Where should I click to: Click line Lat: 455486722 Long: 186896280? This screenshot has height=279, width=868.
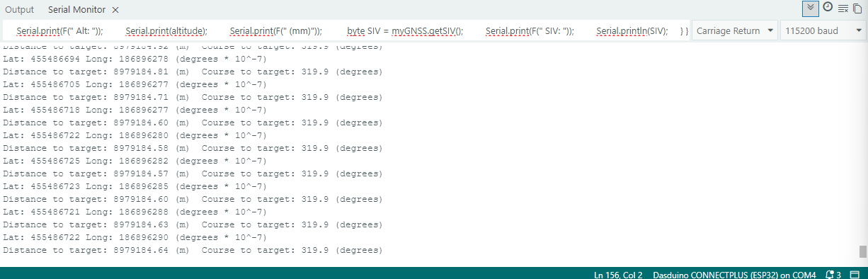click(x=135, y=135)
